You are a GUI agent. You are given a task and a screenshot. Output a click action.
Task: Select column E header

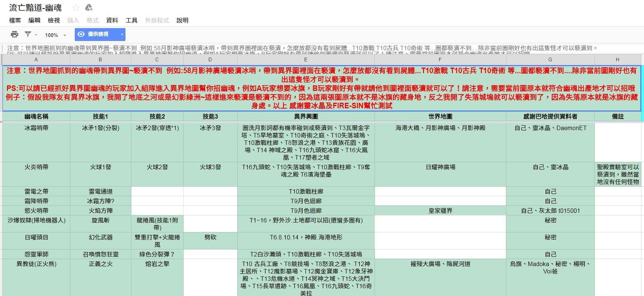click(x=306, y=59)
